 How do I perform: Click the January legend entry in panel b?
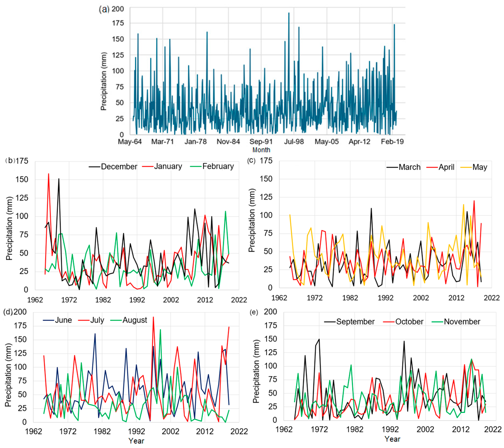click(162, 166)
